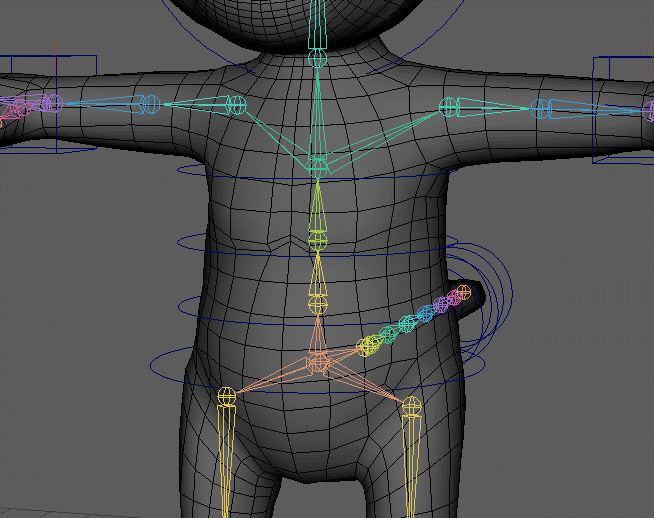Viewport: 654px width, 518px height.
Task: Select the orange pelvis root joint
Action: click(x=318, y=363)
